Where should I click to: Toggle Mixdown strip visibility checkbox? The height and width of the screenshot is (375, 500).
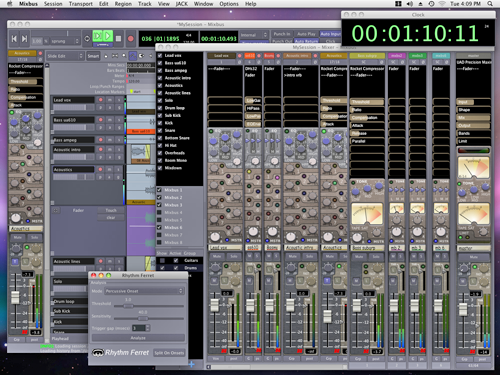click(160, 168)
